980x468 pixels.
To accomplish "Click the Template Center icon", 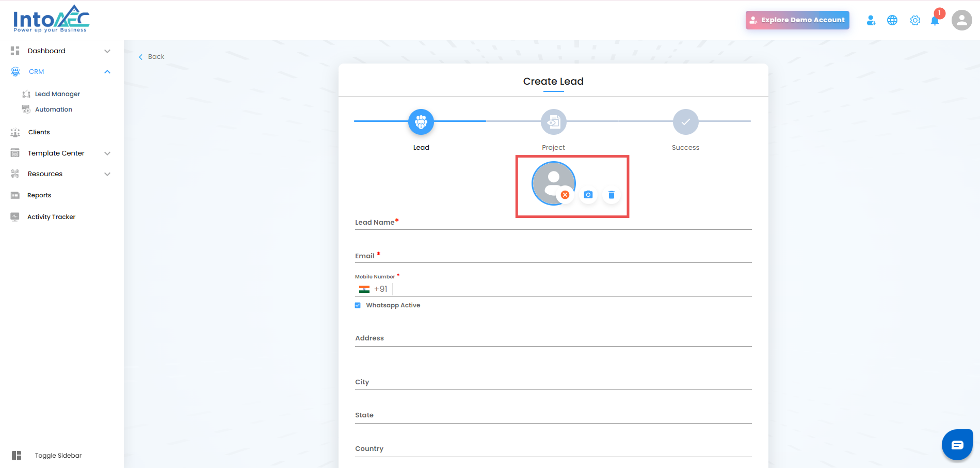I will coord(15,153).
